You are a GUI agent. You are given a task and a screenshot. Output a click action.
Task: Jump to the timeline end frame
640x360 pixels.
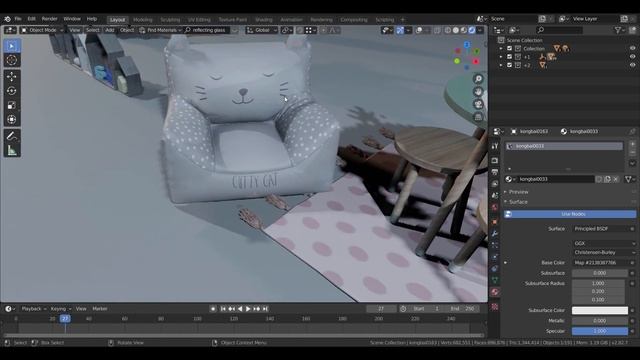265,309
